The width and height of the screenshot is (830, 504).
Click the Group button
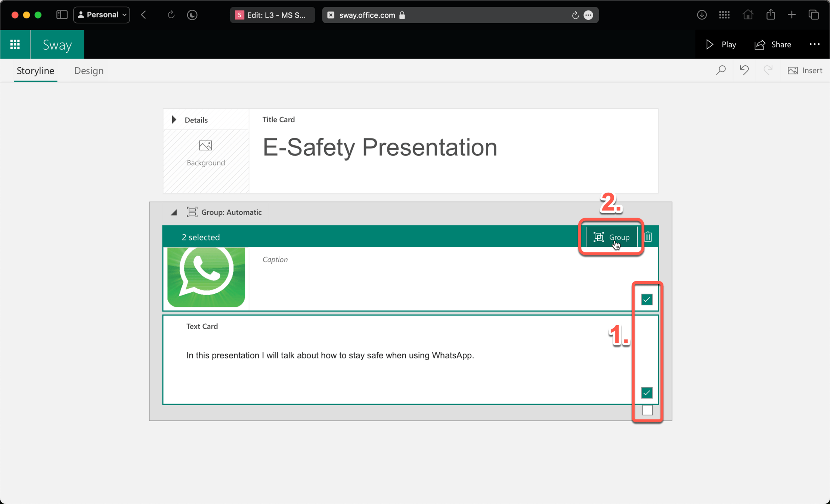point(611,237)
